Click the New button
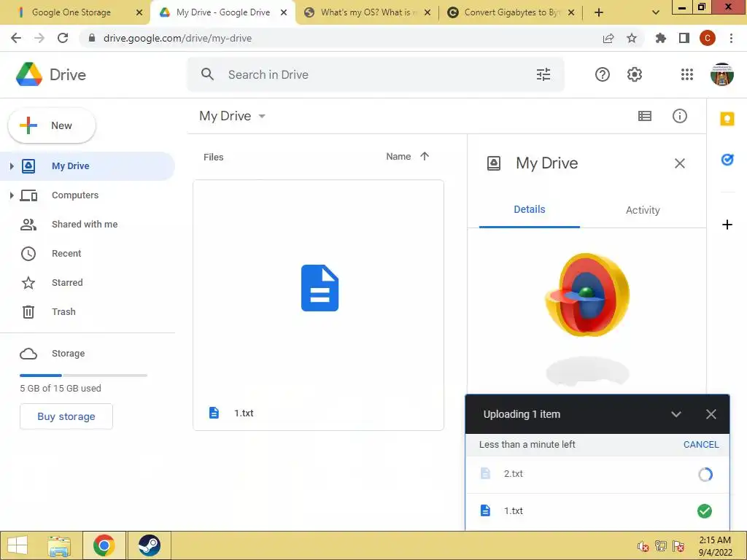The width and height of the screenshot is (747, 560). pos(52,125)
